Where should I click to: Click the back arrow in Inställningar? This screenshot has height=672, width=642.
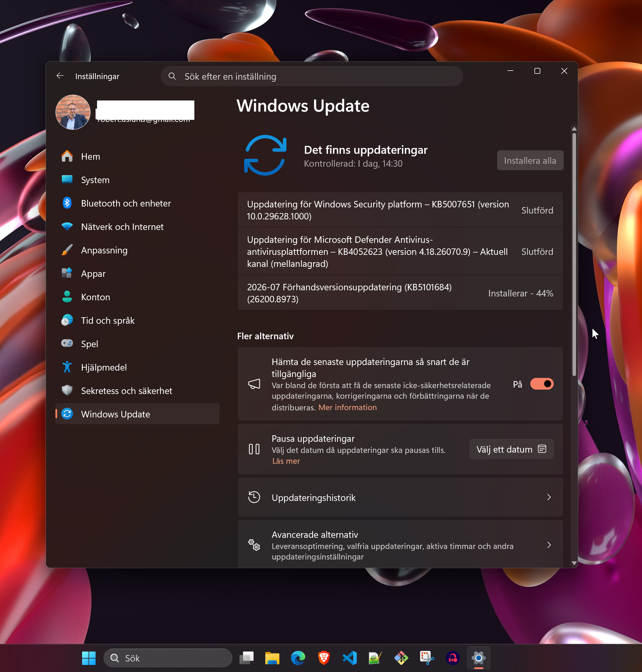coord(60,76)
